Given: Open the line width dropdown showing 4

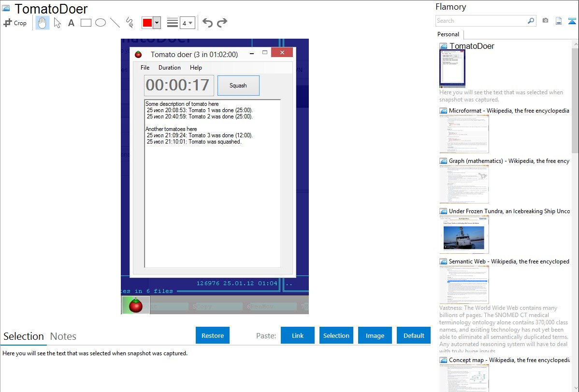Looking at the screenshot, I should click(x=187, y=23).
